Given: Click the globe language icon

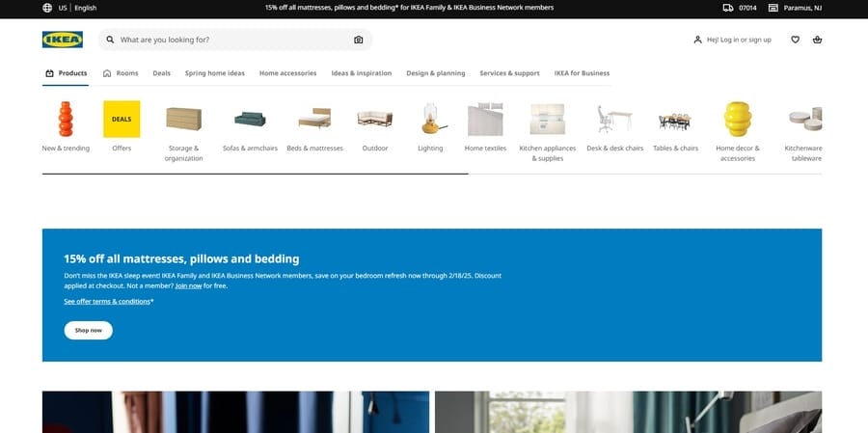Looking at the screenshot, I should pos(47,8).
